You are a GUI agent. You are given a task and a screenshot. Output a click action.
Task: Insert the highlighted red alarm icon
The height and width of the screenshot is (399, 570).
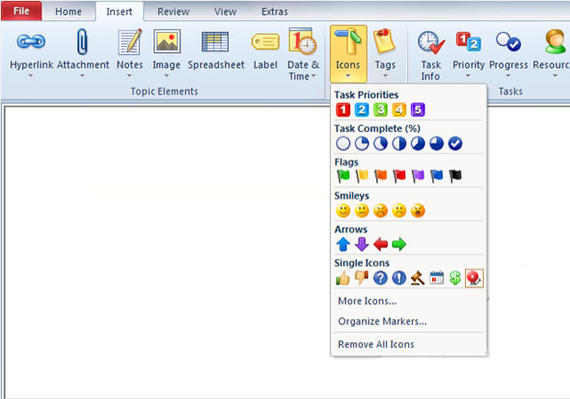point(474,278)
